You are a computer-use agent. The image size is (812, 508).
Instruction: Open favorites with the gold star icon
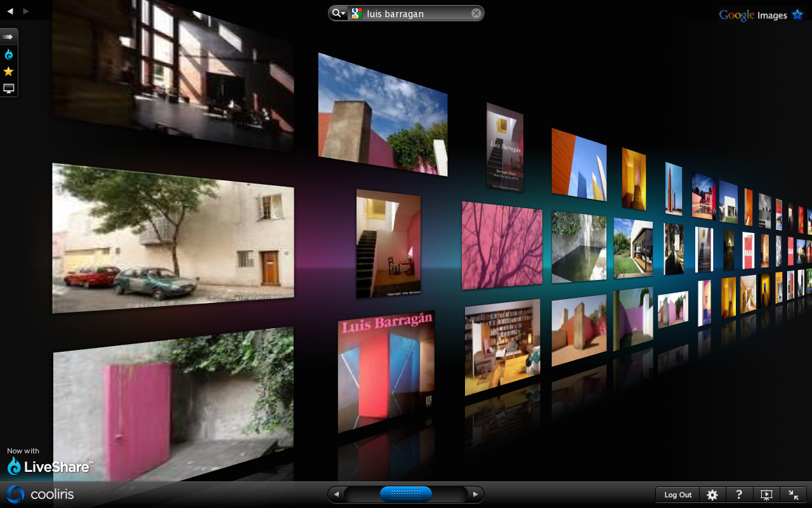8,72
